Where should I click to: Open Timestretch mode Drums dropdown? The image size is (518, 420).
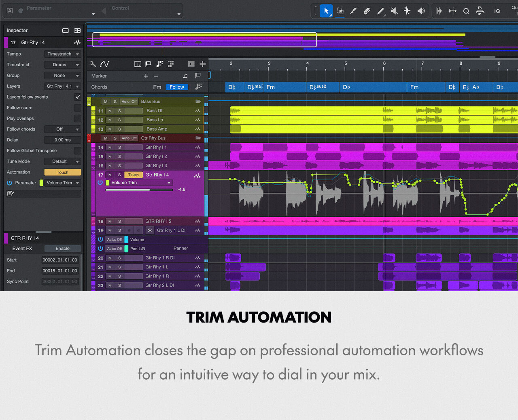pos(63,65)
